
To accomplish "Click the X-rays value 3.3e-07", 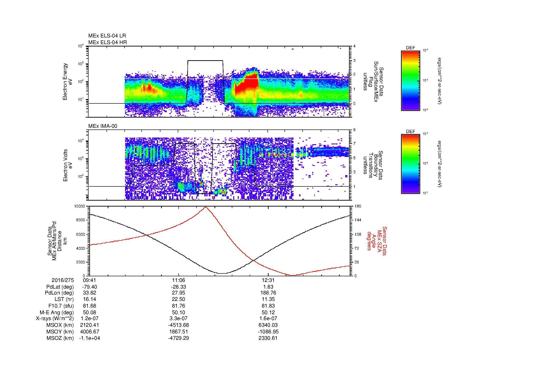I will 178,318.
